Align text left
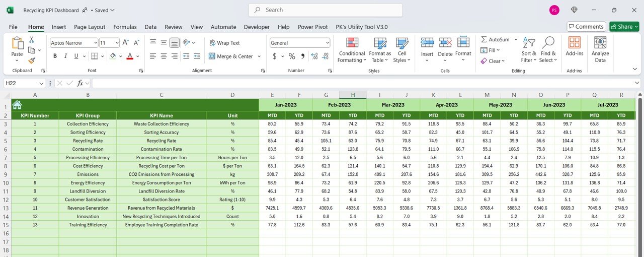 pyautogui.click(x=153, y=56)
